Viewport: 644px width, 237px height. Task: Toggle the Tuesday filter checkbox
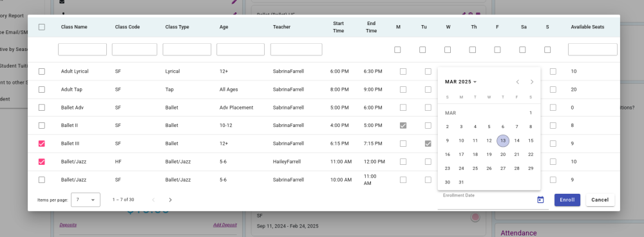click(422, 50)
